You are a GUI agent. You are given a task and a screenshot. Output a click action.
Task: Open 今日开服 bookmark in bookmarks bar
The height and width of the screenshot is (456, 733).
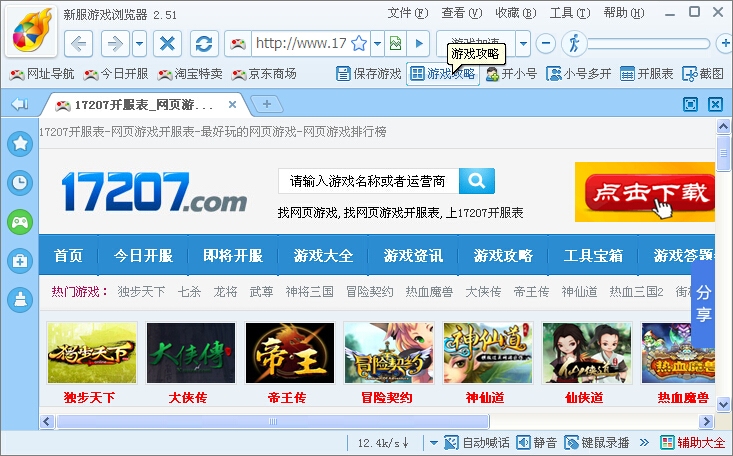(116, 74)
